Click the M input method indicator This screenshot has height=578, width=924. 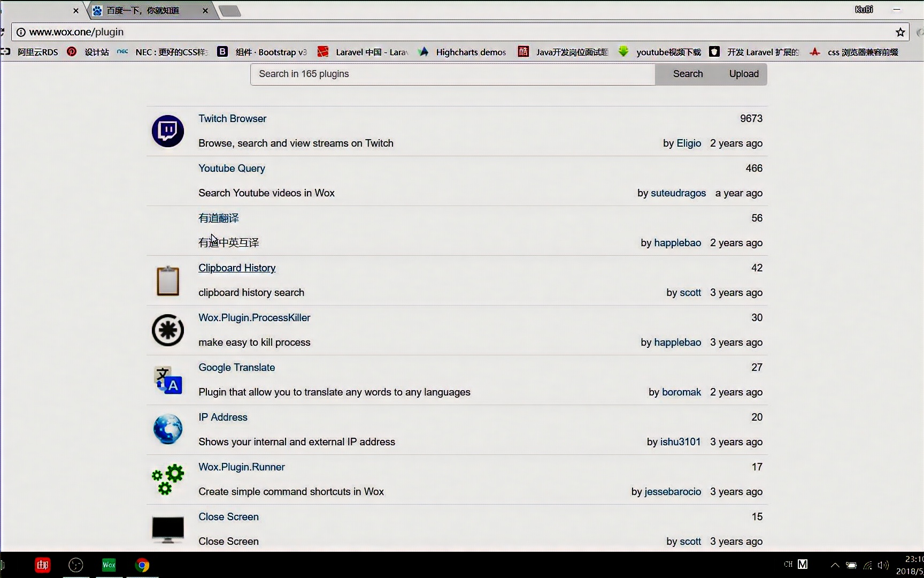click(x=803, y=564)
